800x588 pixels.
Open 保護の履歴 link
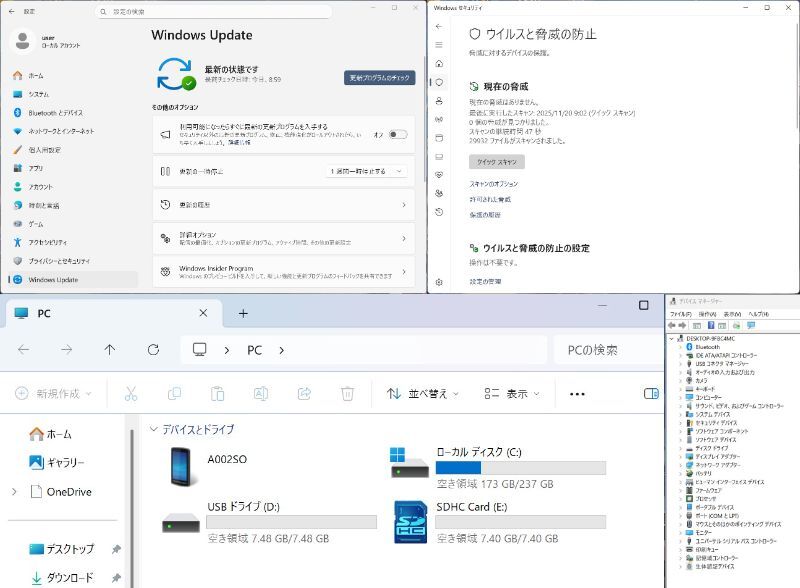(485, 215)
